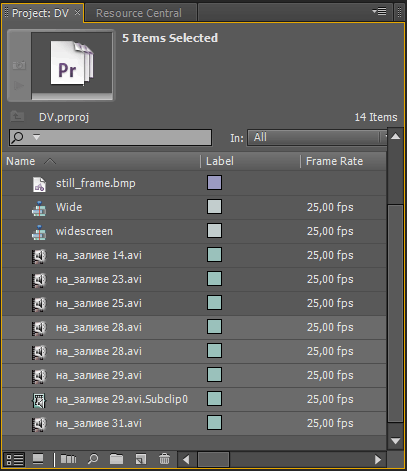Open the Find magnifier in bottom toolbar

pos(93,459)
